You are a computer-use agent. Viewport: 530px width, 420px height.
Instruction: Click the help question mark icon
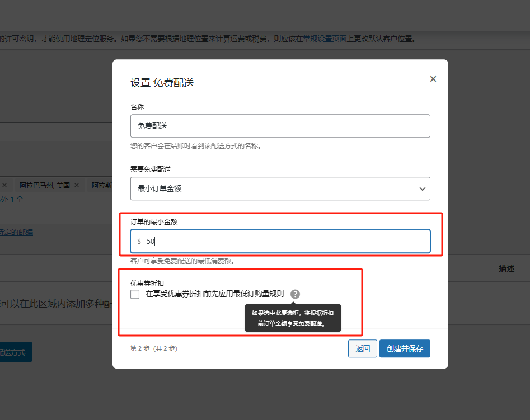[295, 294]
